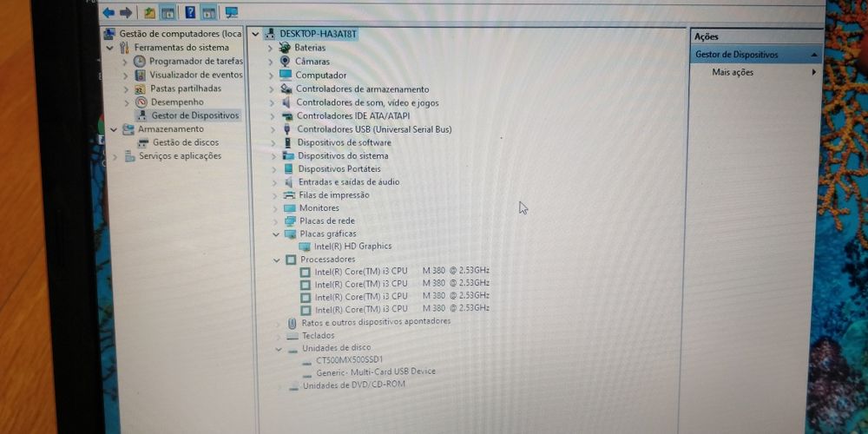
Task: Expand the Monitores category
Action: tap(274, 208)
